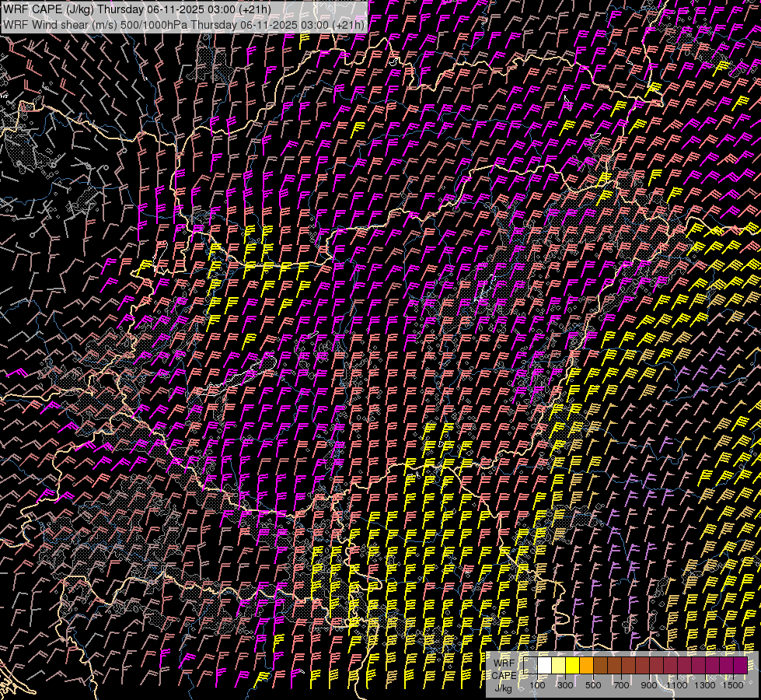This screenshot has width=761, height=700.
Task: Pick the bright yellow CAPE legend swatch
Action: [x=572, y=666]
